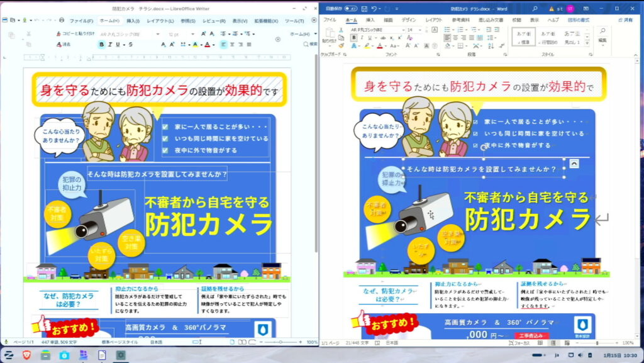Viewport: 644px width, 363px height.
Task: Click the Undo arrow in Word's quick access toolbar
Action: coord(374,9)
